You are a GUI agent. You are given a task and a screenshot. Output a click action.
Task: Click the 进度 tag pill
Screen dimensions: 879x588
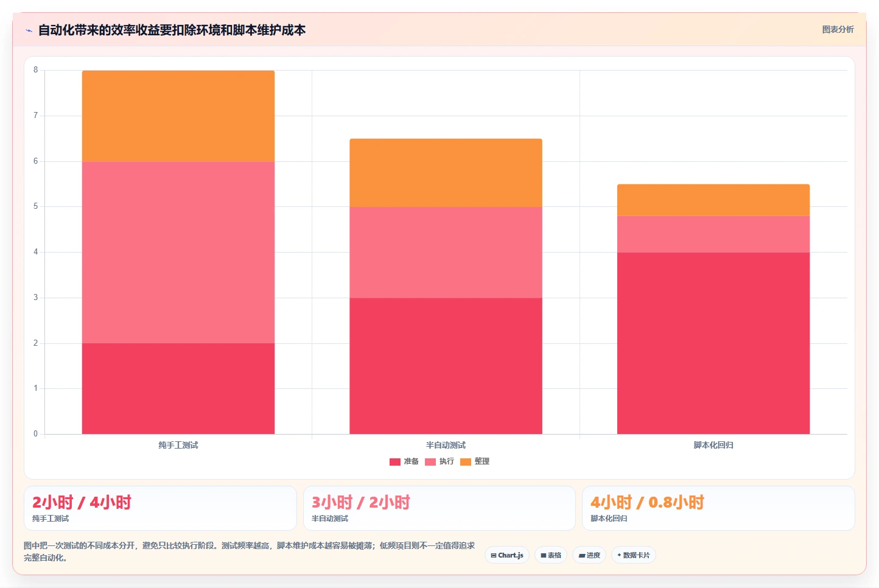(x=589, y=555)
